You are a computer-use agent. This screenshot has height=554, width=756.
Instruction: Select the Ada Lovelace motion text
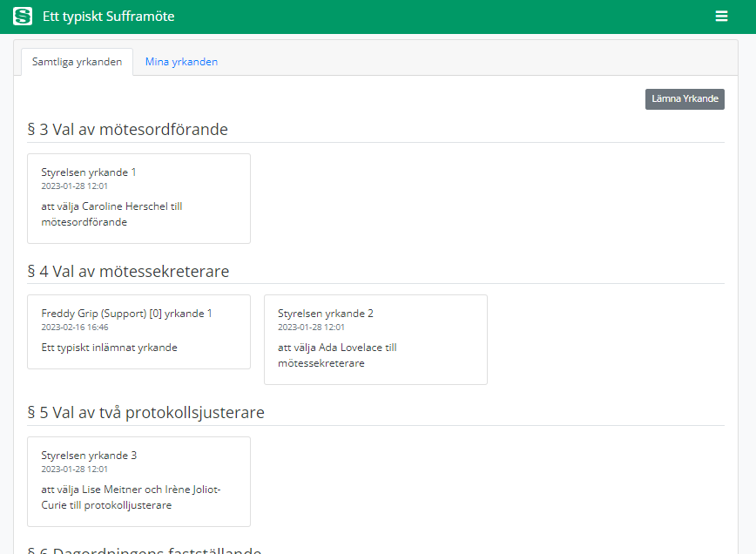point(337,355)
